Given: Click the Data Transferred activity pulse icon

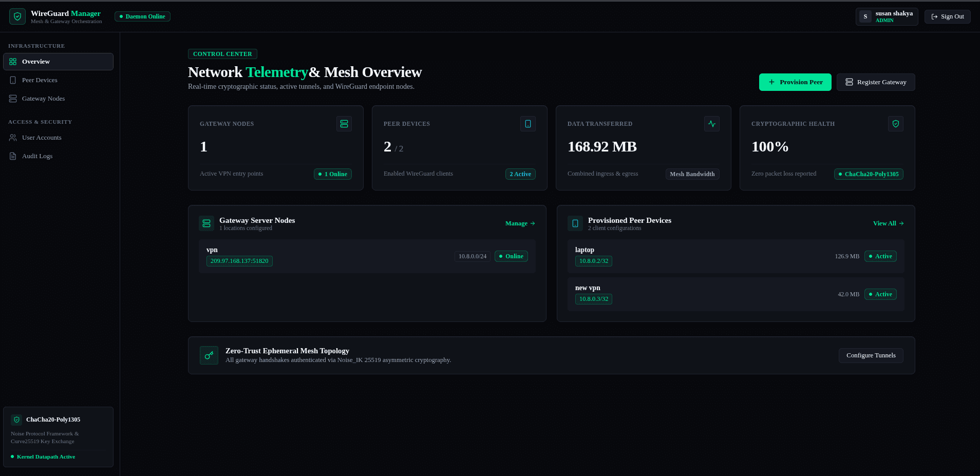Looking at the screenshot, I should coord(712,124).
